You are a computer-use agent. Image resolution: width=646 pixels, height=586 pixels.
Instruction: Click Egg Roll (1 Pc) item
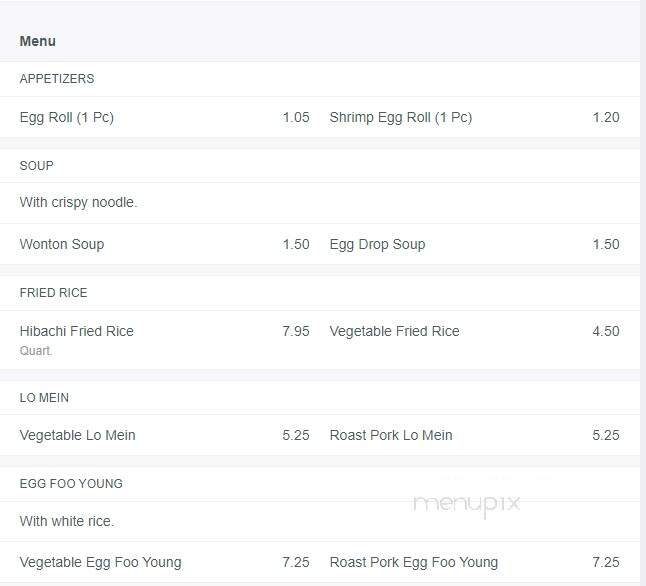pyautogui.click(x=67, y=117)
